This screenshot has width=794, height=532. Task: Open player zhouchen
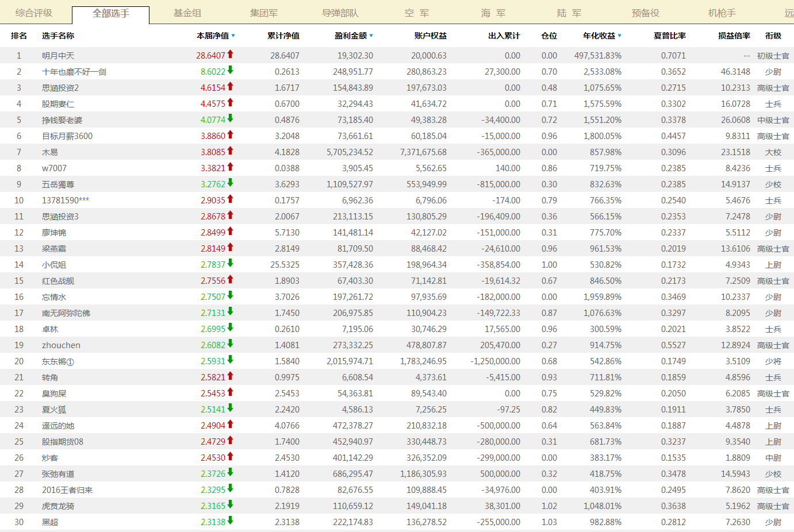pyautogui.click(x=61, y=345)
